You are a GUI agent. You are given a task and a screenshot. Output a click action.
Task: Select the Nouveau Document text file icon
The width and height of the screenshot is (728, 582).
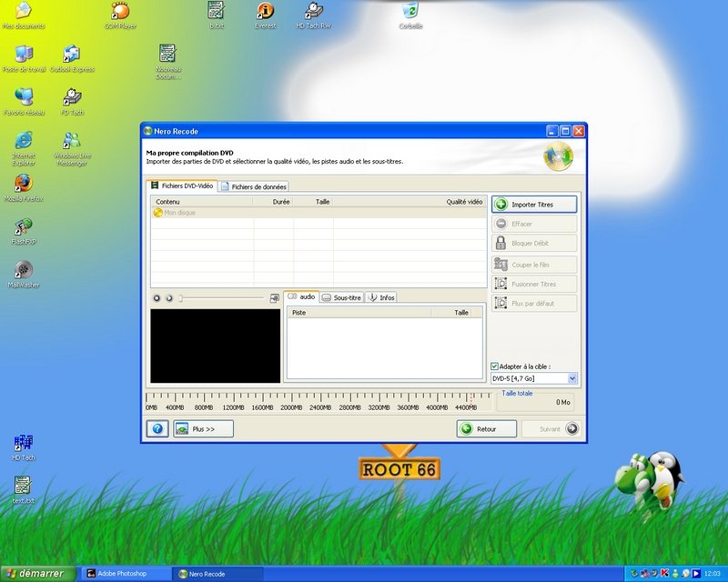168,62
